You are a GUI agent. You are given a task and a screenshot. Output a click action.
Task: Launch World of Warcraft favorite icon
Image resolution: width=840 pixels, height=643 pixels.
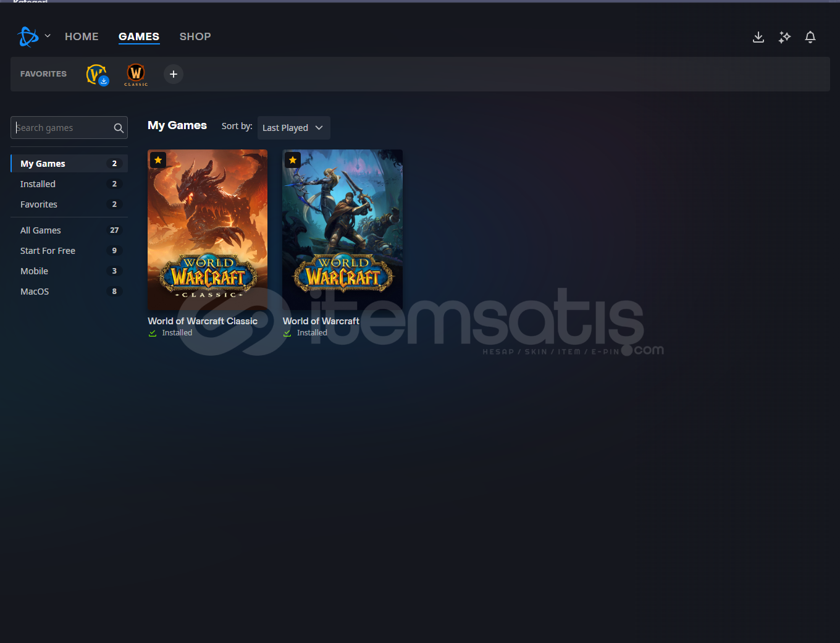[x=97, y=75]
